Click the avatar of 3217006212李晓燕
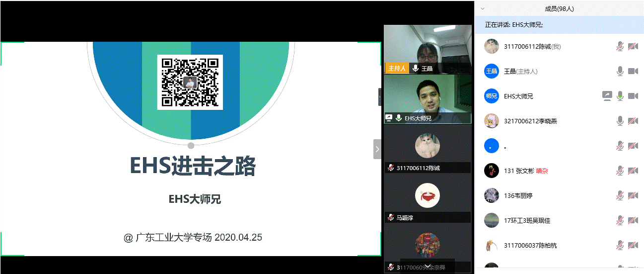This screenshot has width=644, height=274. point(491,121)
